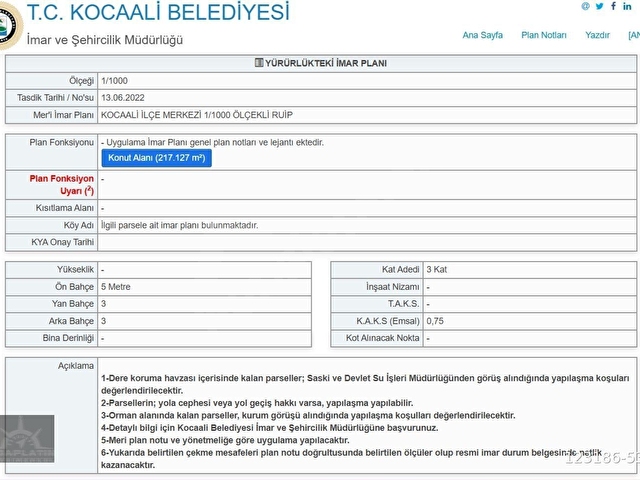The height and width of the screenshot is (480, 640).
Task: Click the Yan Bahçe label
Action: (73, 304)
